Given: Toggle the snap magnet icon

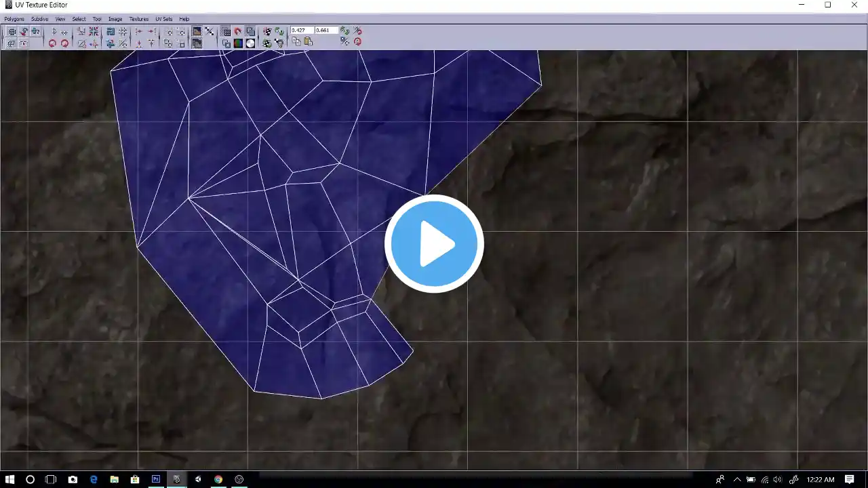Looking at the screenshot, I should (x=238, y=31).
